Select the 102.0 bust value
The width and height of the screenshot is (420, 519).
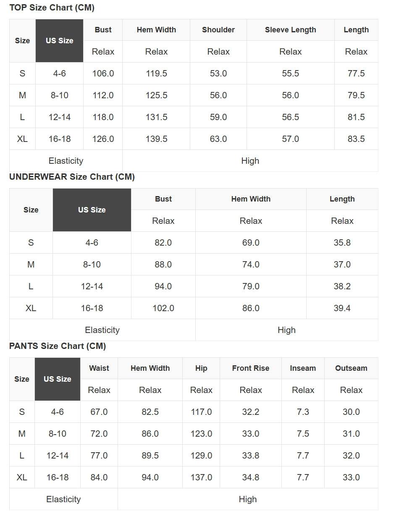coord(163,308)
